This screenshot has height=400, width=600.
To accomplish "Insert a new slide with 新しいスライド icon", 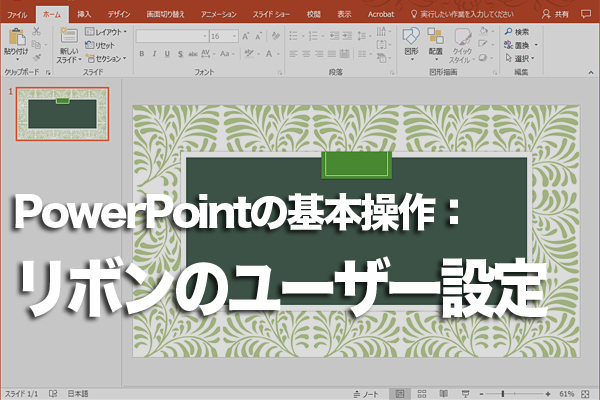I will click(x=68, y=38).
